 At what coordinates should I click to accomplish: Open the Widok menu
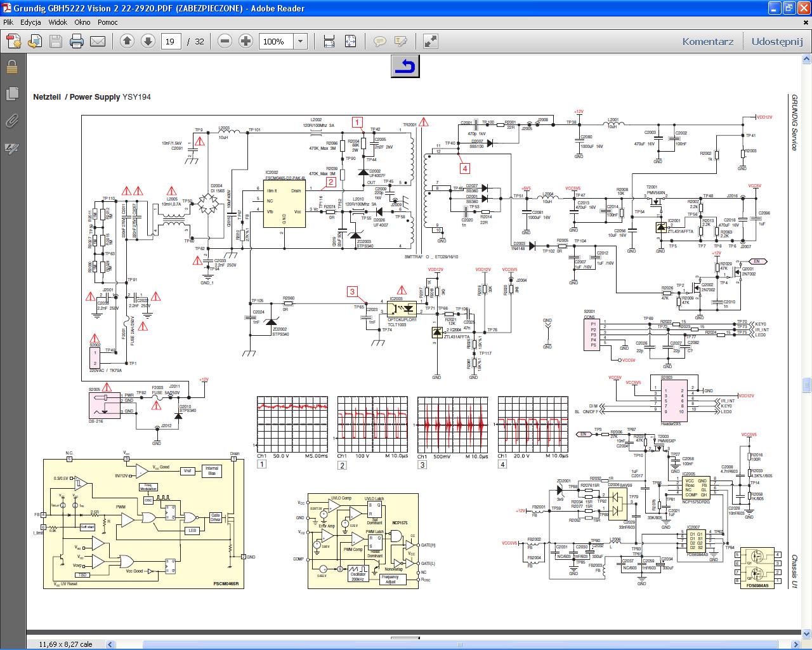(x=58, y=22)
